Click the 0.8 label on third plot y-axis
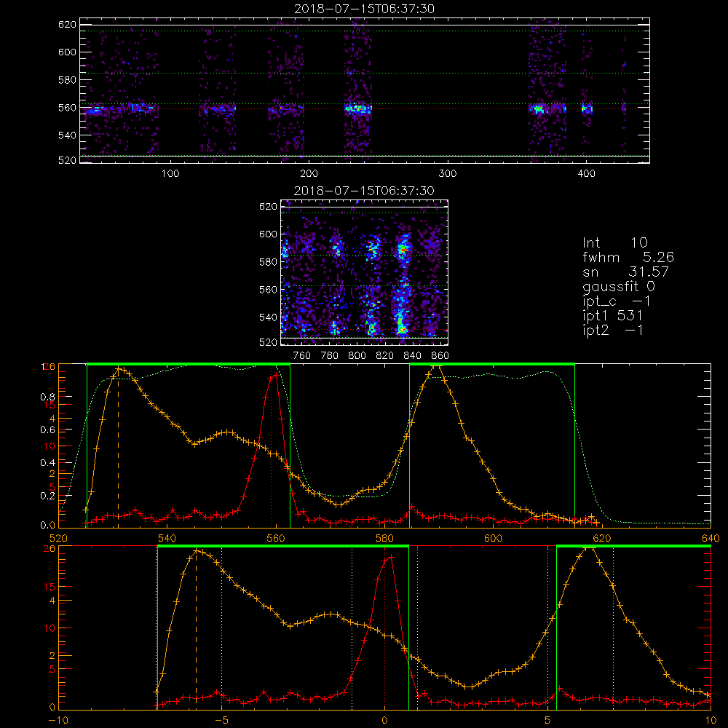The height and width of the screenshot is (728, 728). 49,397
